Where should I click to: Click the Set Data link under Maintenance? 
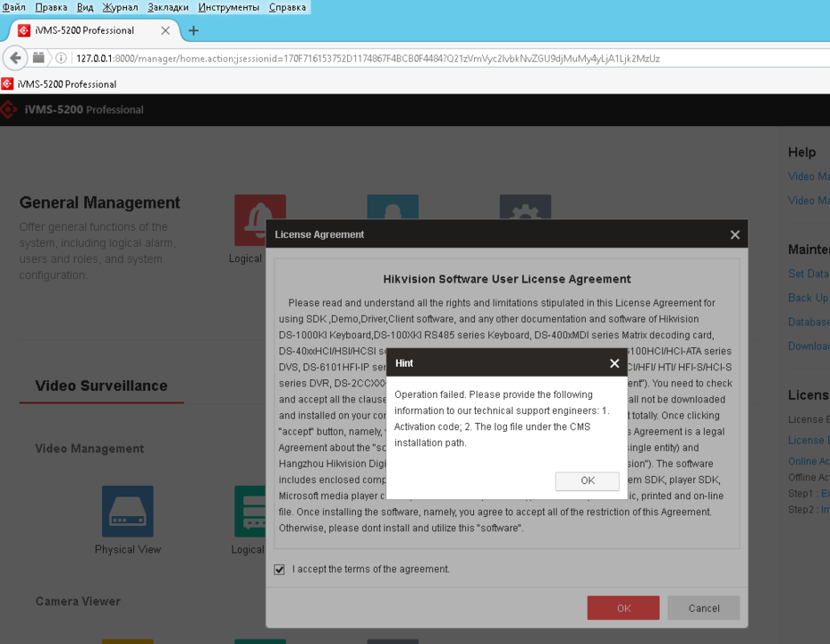[809, 274]
